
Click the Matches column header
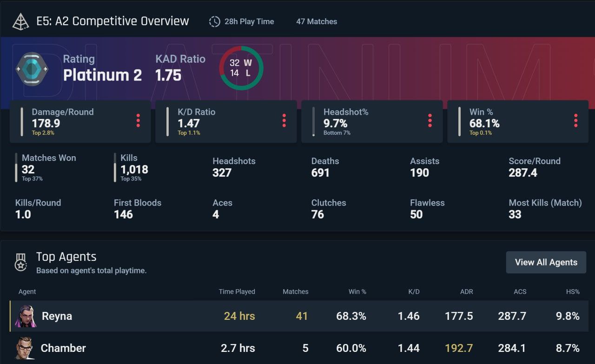click(296, 291)
